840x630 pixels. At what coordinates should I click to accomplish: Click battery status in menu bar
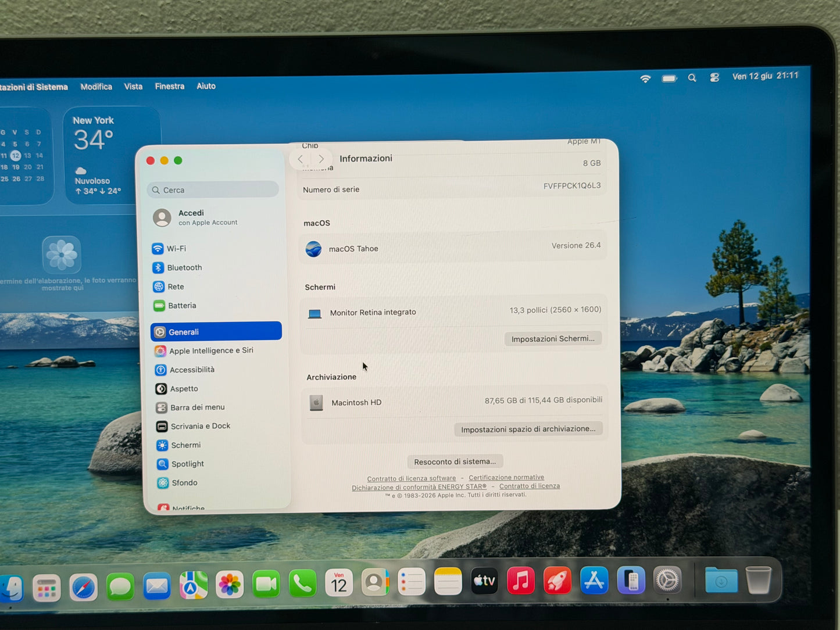(x=669, y=78)
